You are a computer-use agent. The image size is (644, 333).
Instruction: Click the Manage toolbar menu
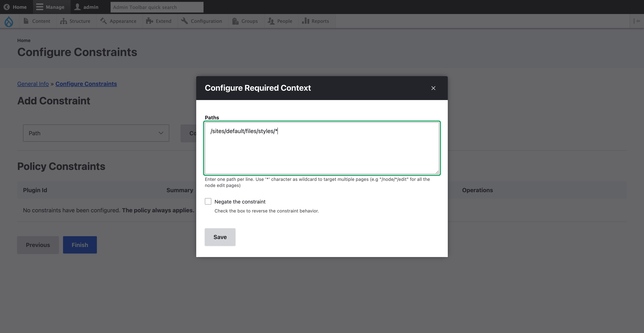point(51,7)
